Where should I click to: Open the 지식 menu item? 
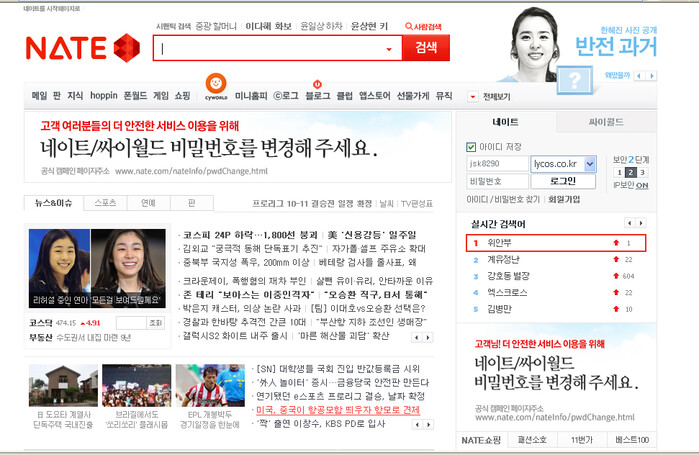pyautogui.click(x=75, y=95)
